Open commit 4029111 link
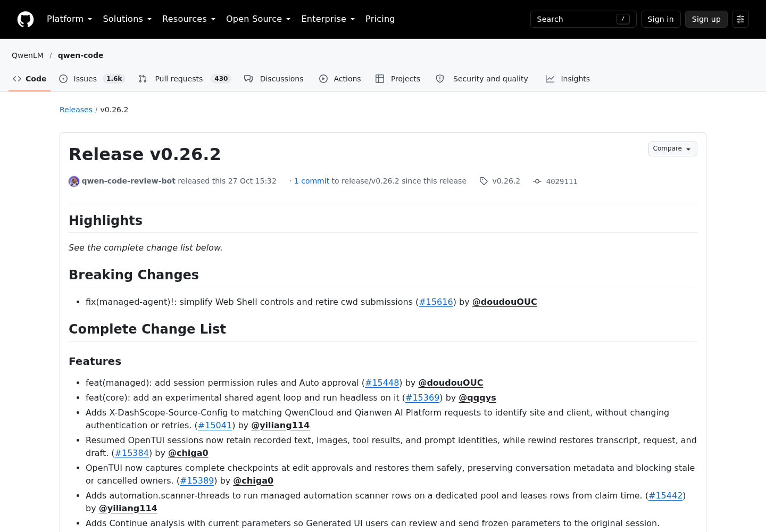The image size is (766, 532). coord(561,181)
